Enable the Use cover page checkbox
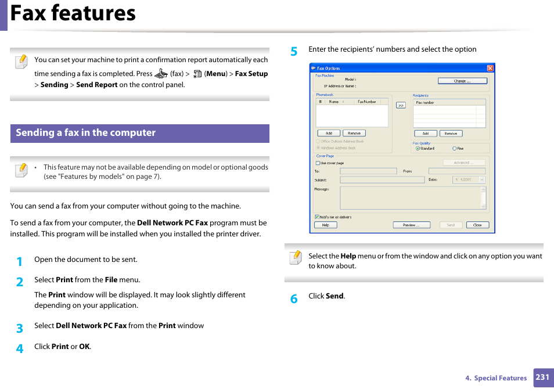This screenshot has width=554, height=392. point(318,163)
